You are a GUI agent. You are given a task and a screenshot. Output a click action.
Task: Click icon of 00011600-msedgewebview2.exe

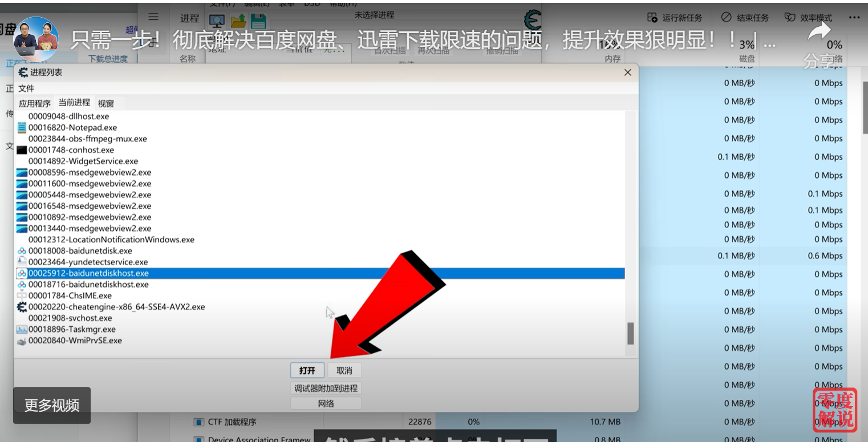[x=22, y=184]
